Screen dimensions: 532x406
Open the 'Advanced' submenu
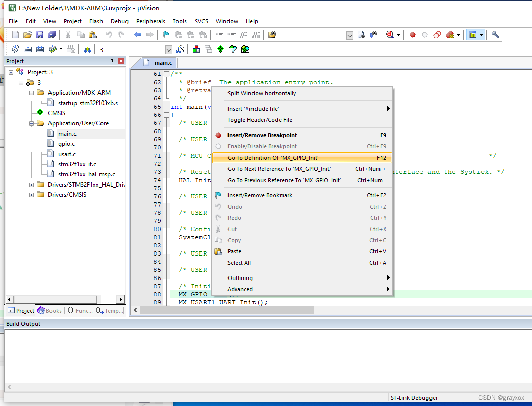(302, 289)
